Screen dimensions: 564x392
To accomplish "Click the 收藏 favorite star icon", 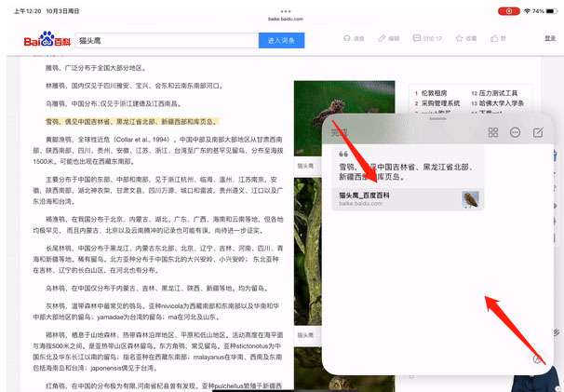I will [x=460, y=39].
